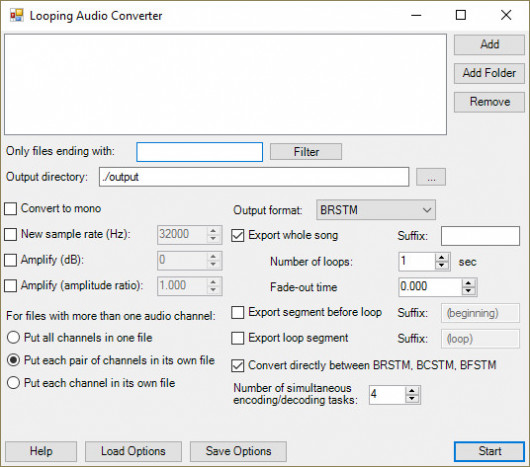Increase Number of loops with up arrow

click(x=441, y=257)
